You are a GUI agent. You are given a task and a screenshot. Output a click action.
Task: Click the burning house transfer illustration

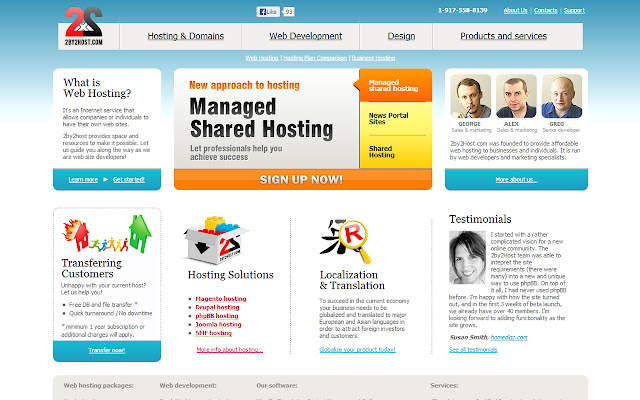coord(107,233)
